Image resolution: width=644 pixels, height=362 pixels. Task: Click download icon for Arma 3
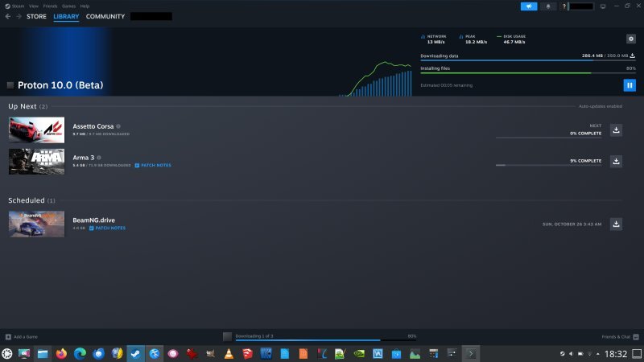(616, 161)
